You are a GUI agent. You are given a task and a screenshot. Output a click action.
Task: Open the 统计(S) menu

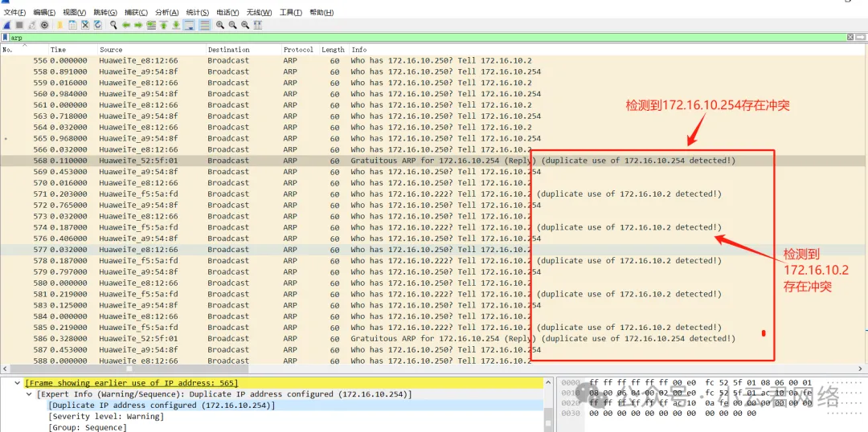point(197,13)
